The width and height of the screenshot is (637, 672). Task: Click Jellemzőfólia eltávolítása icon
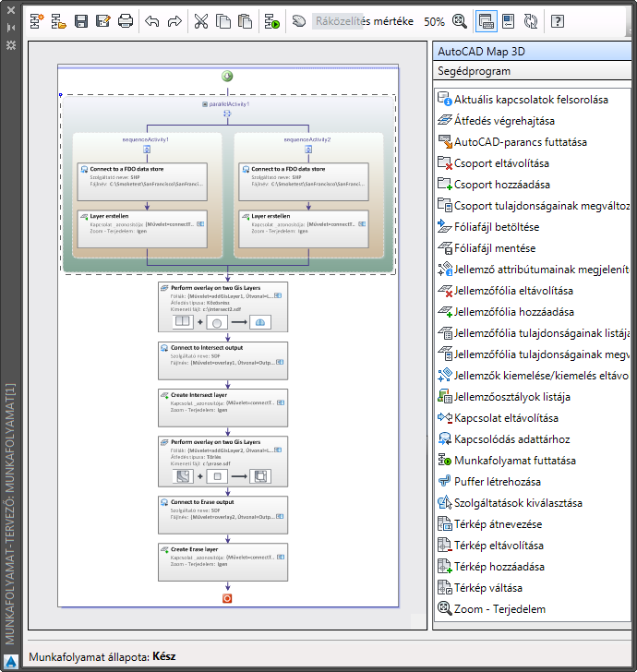tap(445, 291)
